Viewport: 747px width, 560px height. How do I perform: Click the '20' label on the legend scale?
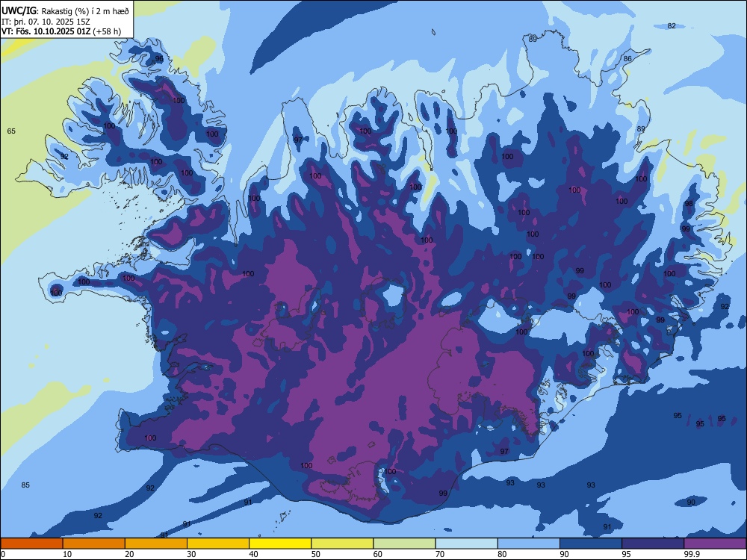(129, 554)
